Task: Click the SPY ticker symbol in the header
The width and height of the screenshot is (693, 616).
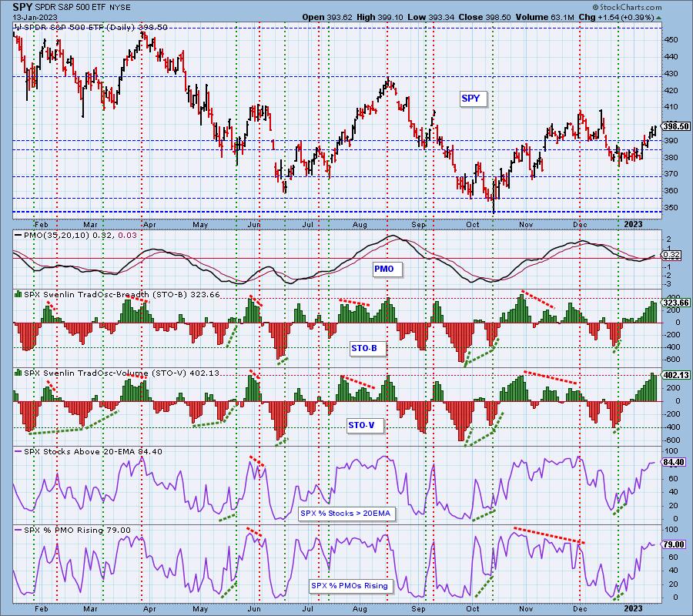Action: click(22, 7)
